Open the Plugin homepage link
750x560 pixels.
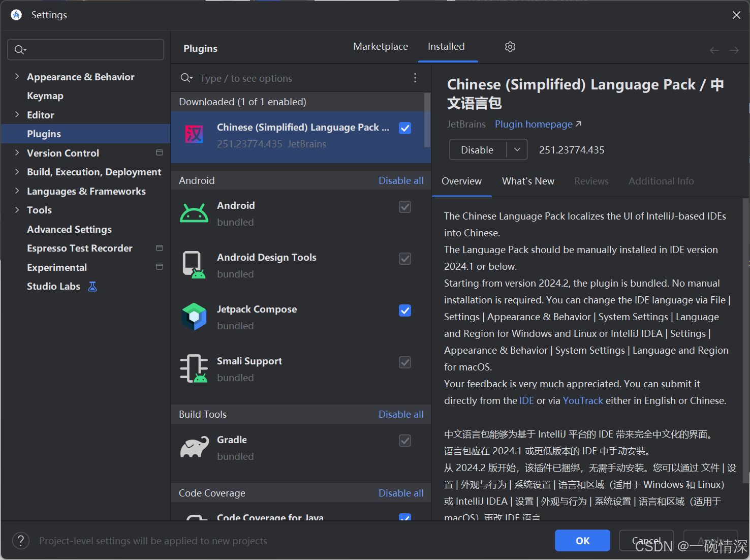point(538,125)
